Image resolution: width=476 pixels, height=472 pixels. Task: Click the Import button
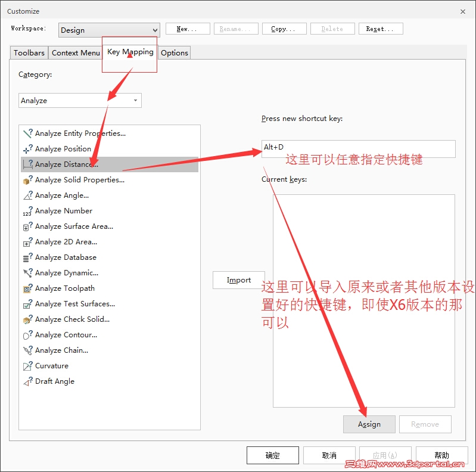coord(239,280)
